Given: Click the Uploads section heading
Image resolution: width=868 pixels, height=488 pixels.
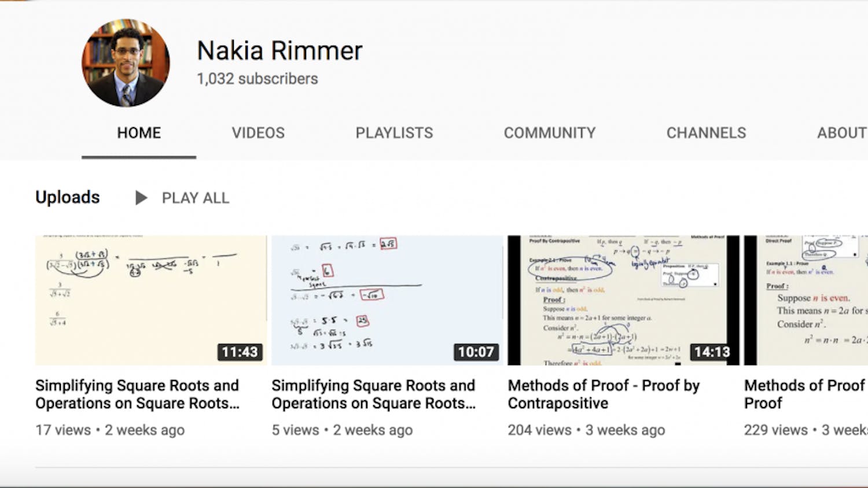Looking at the screenshot, I should (x=68, y=197).
